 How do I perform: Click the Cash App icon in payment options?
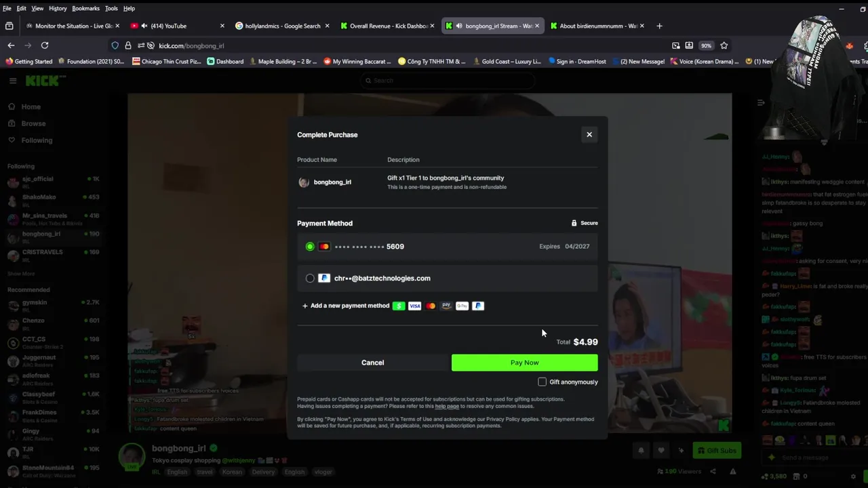399,306
